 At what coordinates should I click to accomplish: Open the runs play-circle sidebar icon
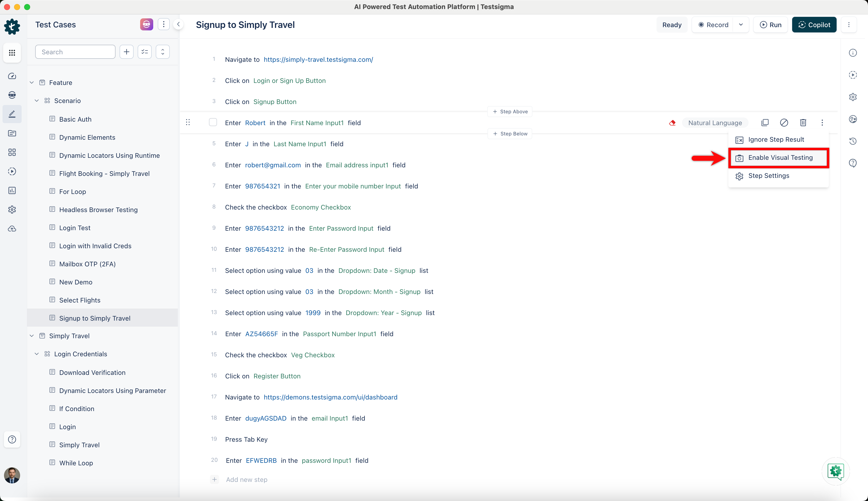[x=12, y=171]
